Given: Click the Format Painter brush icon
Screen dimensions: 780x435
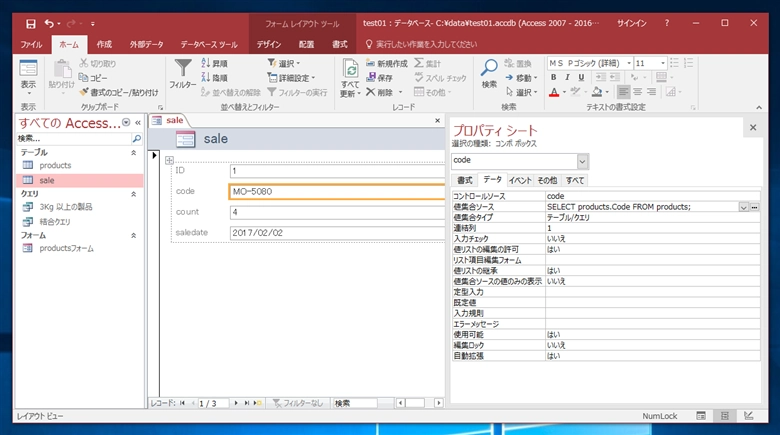Looking at the screenshot, I should coord(84,92).
